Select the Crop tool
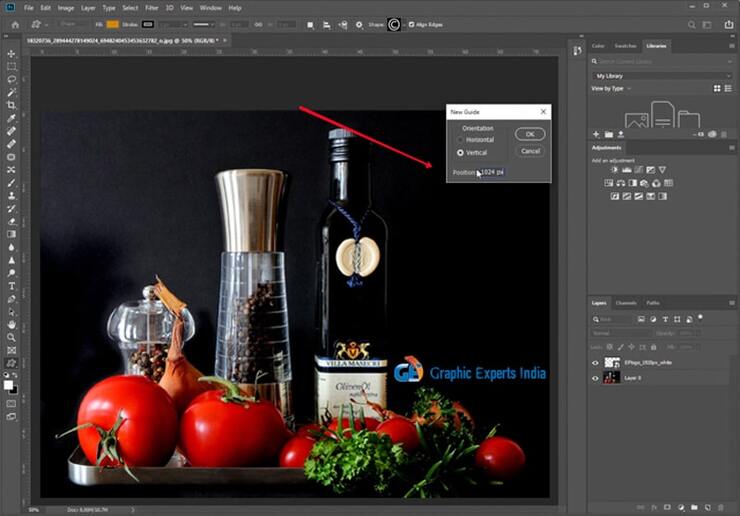The image size is (740, 516). point(12,105)
